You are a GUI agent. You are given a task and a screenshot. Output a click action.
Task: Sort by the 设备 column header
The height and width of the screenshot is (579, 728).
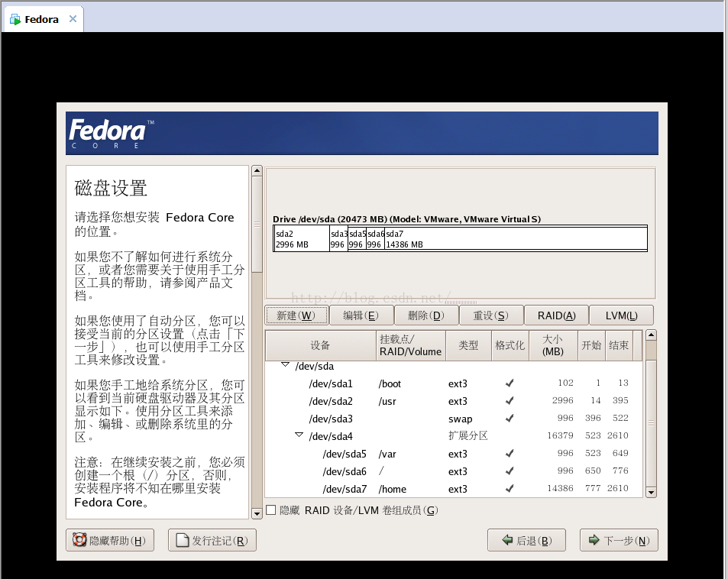pyautogui.click(x=320, y=345)
